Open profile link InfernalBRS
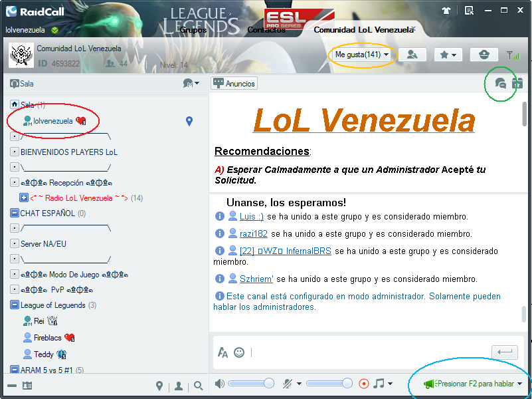The width and height of the screenshot is (532, 399). click(286, 251)
